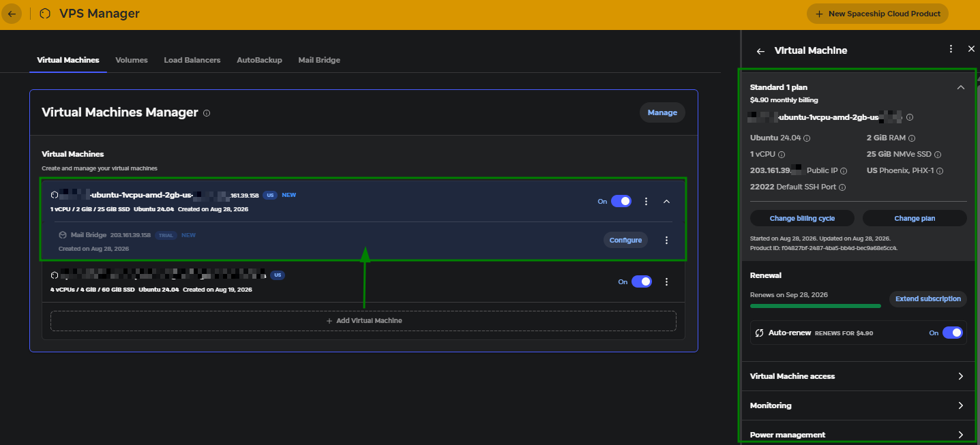980x445 pixels.
Task: Click the back arrow in the top bar
Action: tap(12, 14)
